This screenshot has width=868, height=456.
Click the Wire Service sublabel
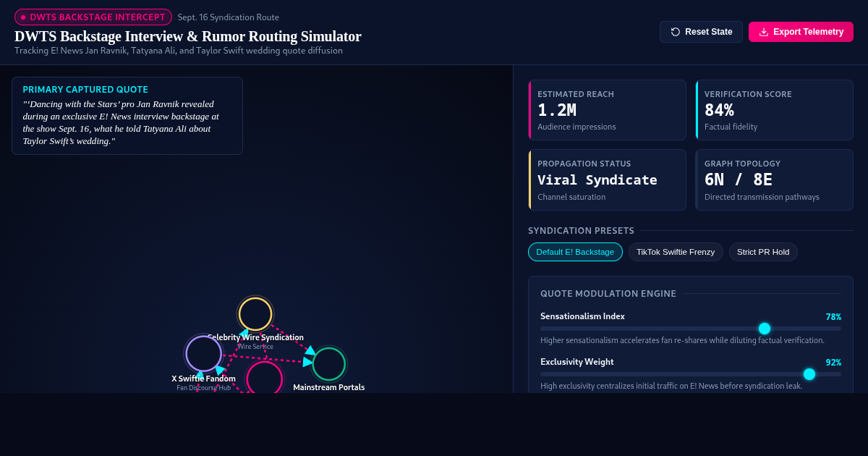[x=255, y=347]
